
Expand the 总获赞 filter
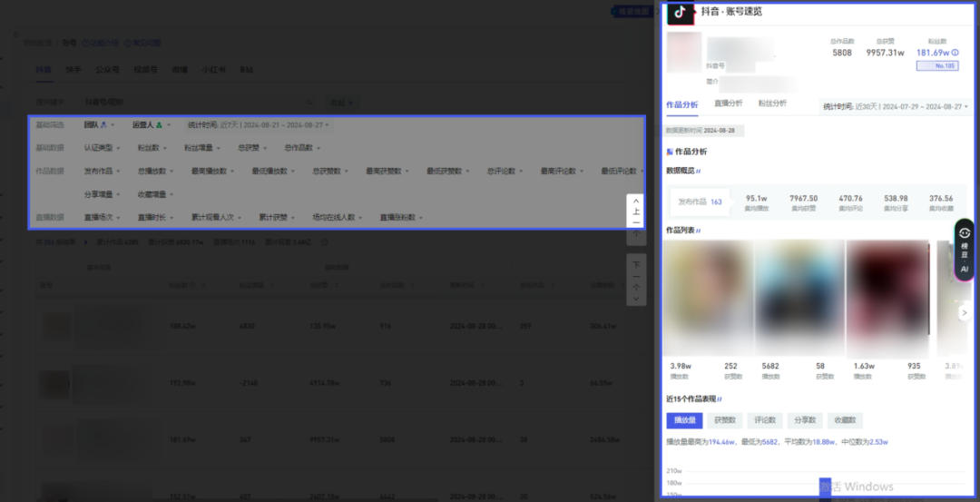252,148
